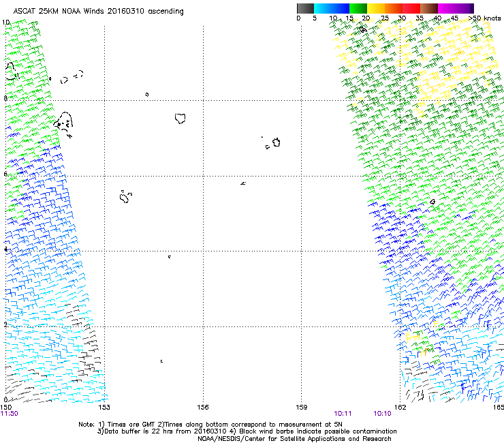Click the '35' label under the color bar

420,18
